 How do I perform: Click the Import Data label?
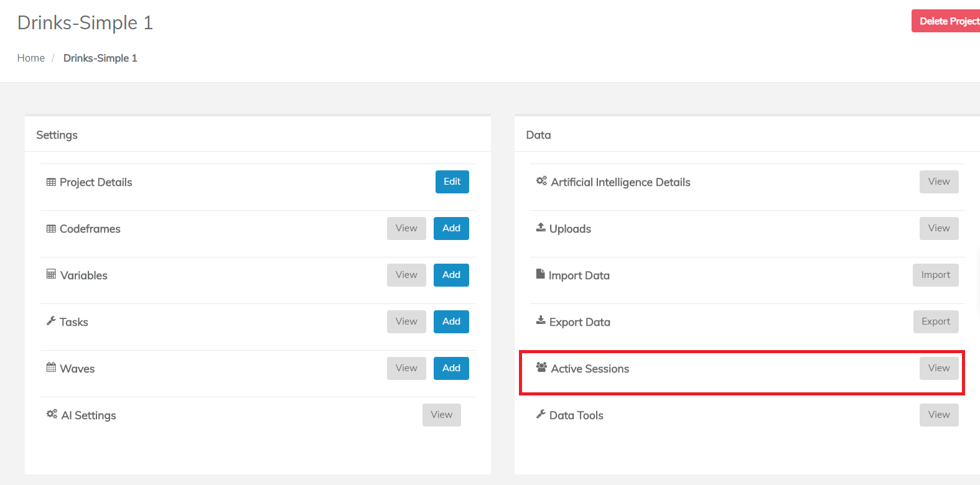pos(579,275)
